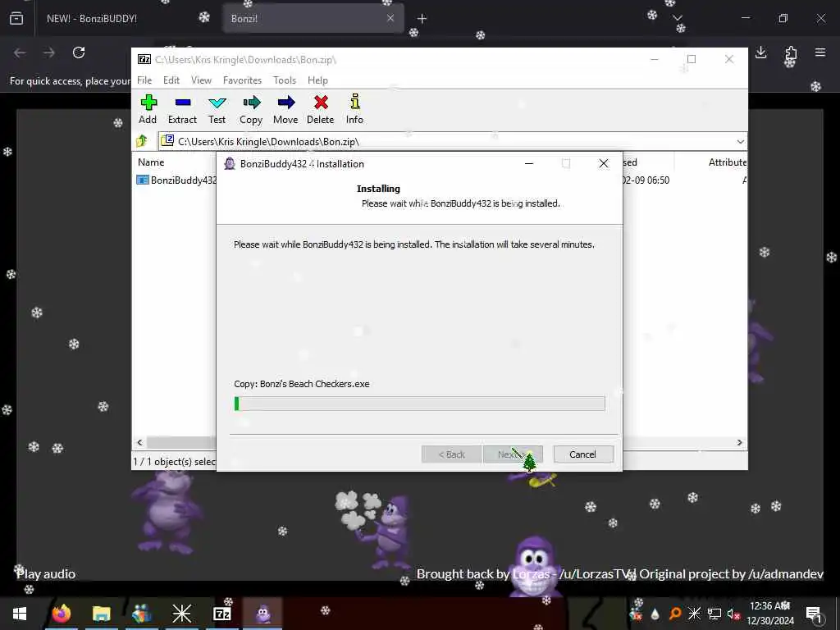Open the browser hamburger menu
This screenshot has height=630, width=840.
pyautogui.click(x=820, y=52)
